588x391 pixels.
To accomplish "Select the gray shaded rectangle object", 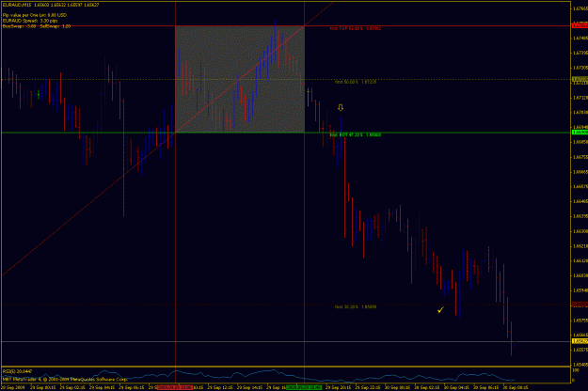I will click(x=240, y=79).
